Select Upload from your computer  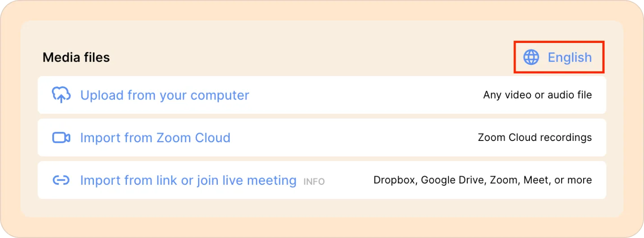point(165,95)
